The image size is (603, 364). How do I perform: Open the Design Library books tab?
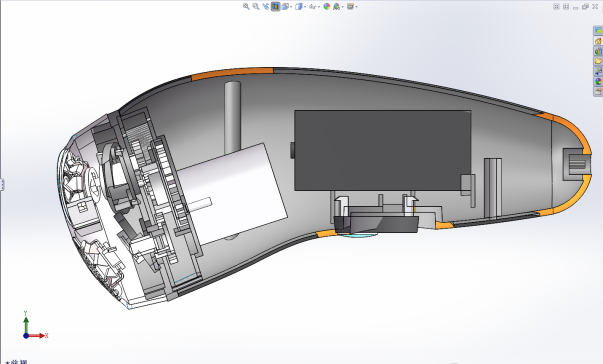pyautogui.click(x=598, y=51)
